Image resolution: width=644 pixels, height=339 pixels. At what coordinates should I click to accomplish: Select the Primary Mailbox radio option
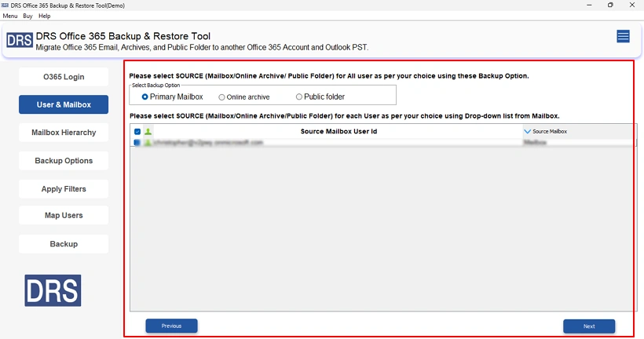[172, 97]
